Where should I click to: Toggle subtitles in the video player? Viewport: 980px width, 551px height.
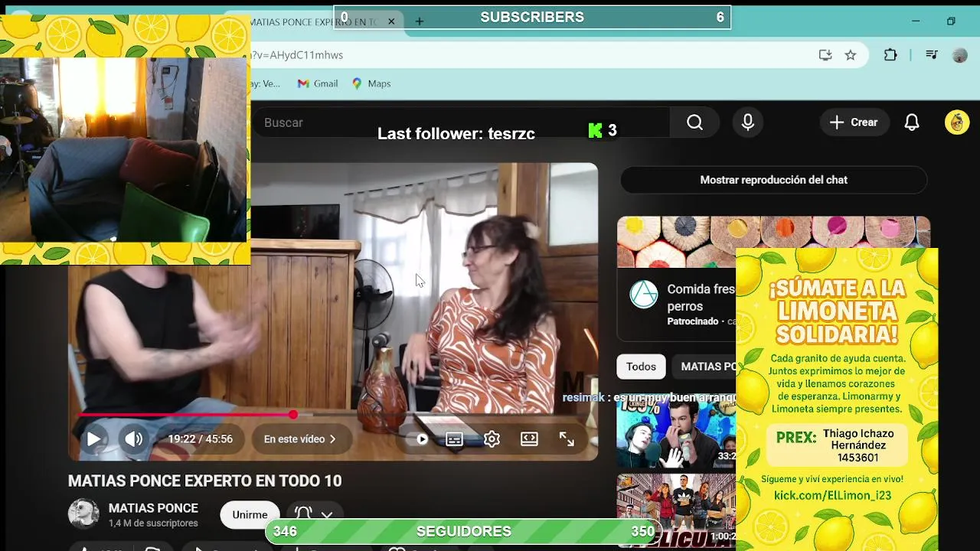[x=454, y=439]
